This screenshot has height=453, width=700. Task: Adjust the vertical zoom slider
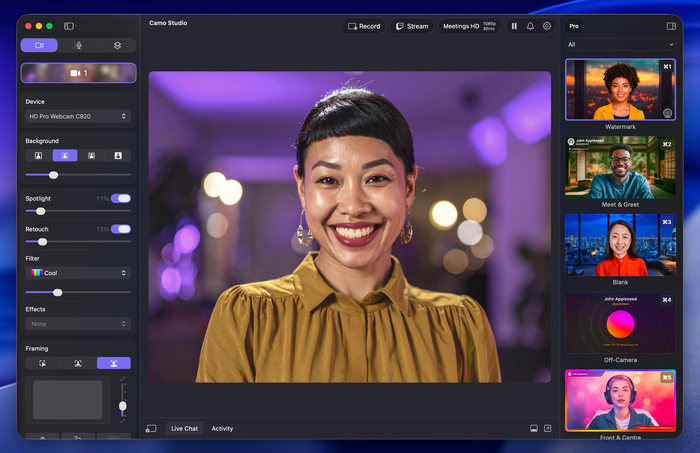(122, 400)
